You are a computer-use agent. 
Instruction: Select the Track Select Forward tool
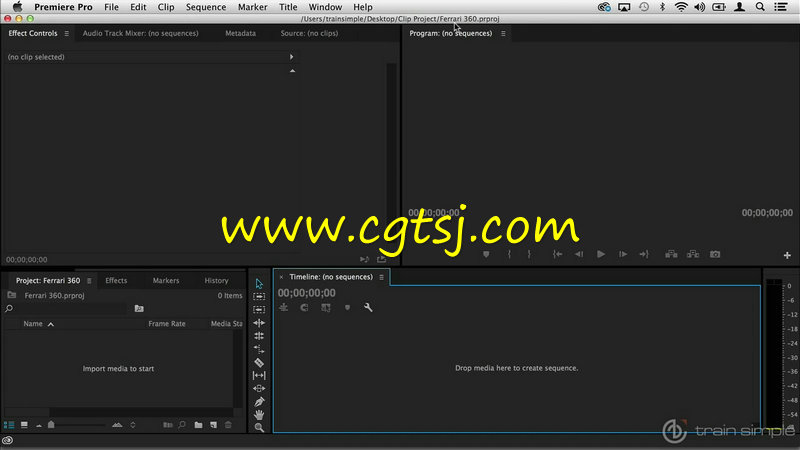(259, 296)
